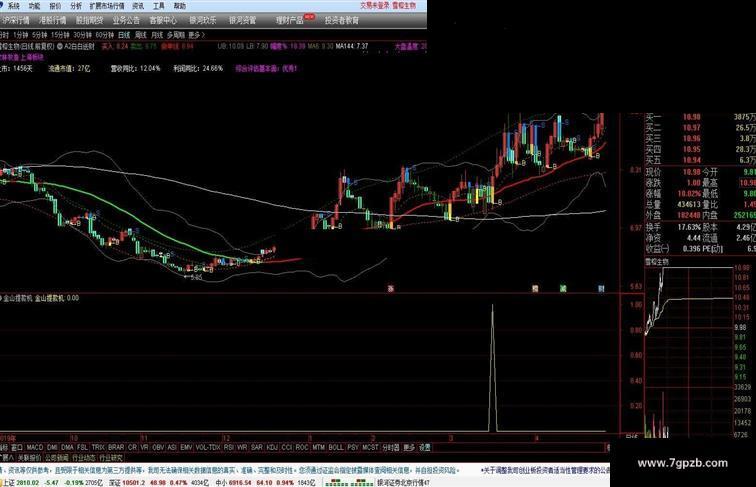756x487 pixels.
Task: Open the 资讯 menu
Action: pyautogui.click(x=138, y=6)
